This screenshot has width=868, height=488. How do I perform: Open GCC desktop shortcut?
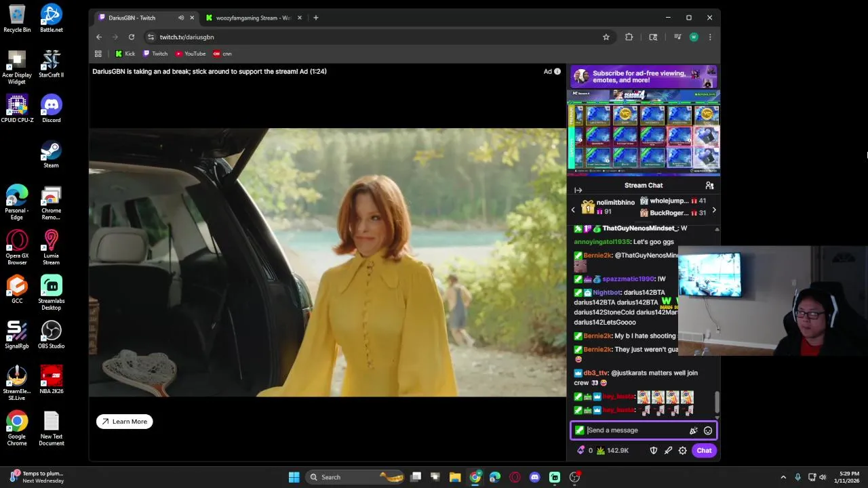(x=17, y=289)
